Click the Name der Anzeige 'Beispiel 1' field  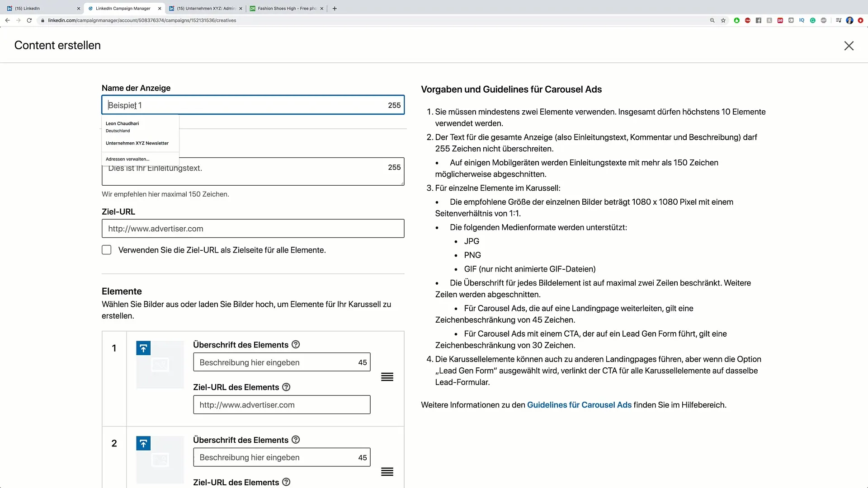point(253,105)
